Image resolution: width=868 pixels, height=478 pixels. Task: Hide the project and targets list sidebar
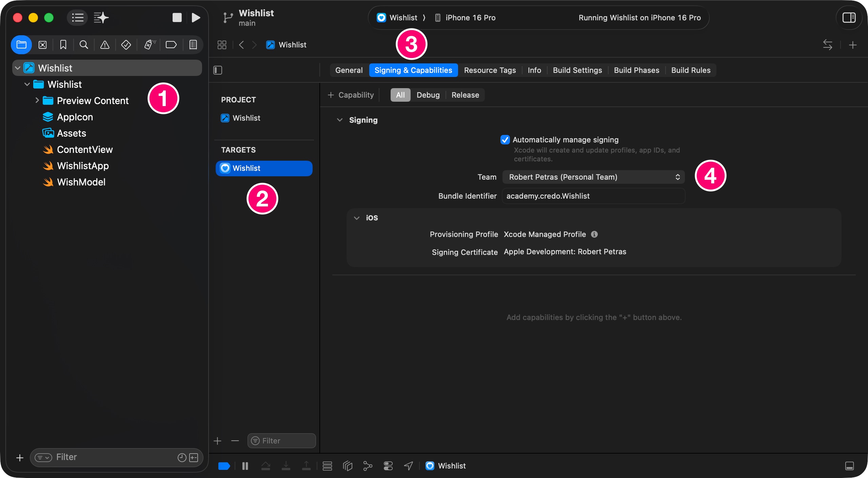coord(218,70)
